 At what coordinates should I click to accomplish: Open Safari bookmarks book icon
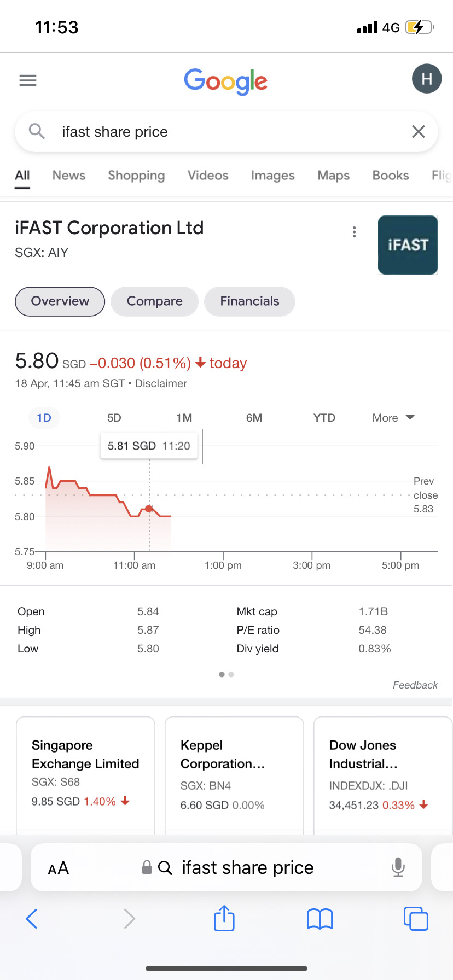click(x=320, y=919)
